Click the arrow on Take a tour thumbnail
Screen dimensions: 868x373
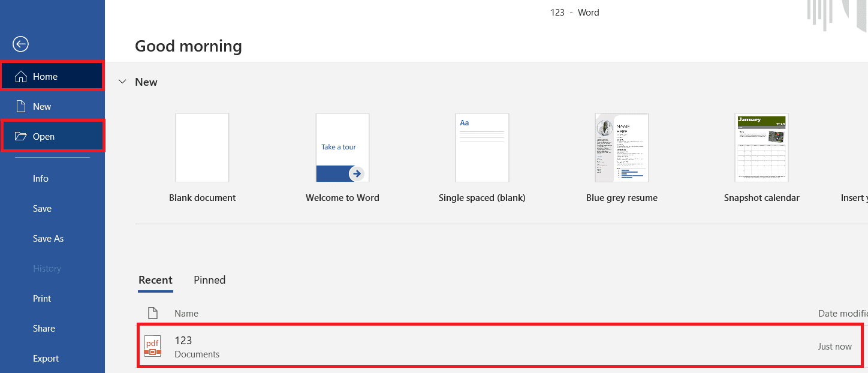(x=357, y=174)
